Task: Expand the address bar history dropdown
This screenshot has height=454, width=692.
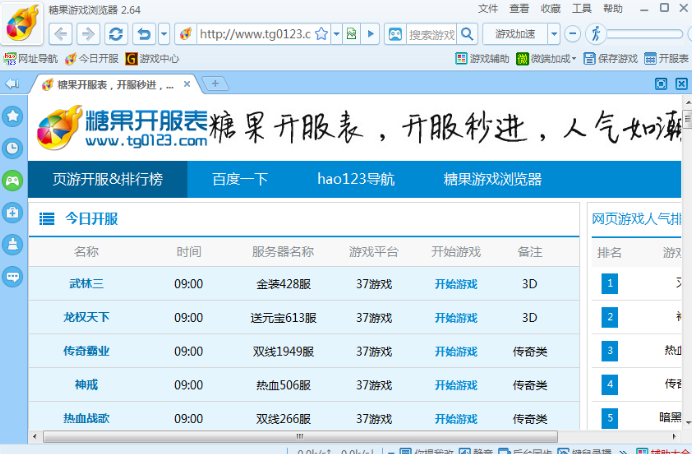Action: tap(336, 34)
